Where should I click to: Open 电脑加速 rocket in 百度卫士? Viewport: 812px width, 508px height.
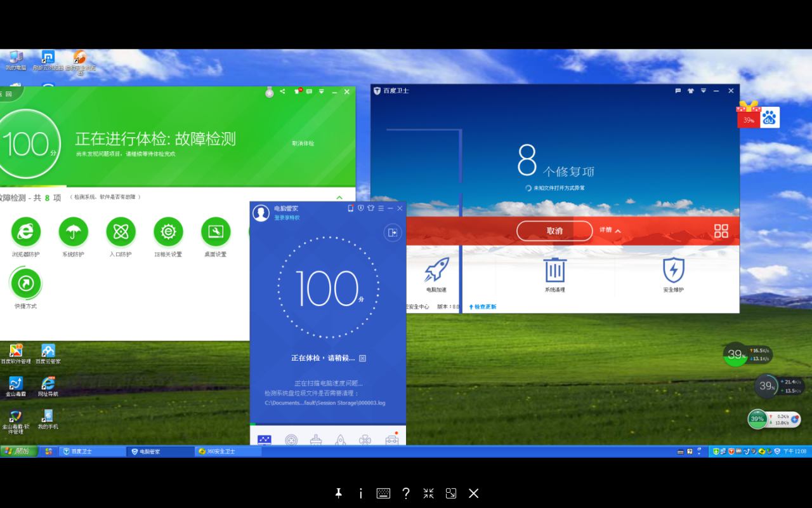(436, 270)
